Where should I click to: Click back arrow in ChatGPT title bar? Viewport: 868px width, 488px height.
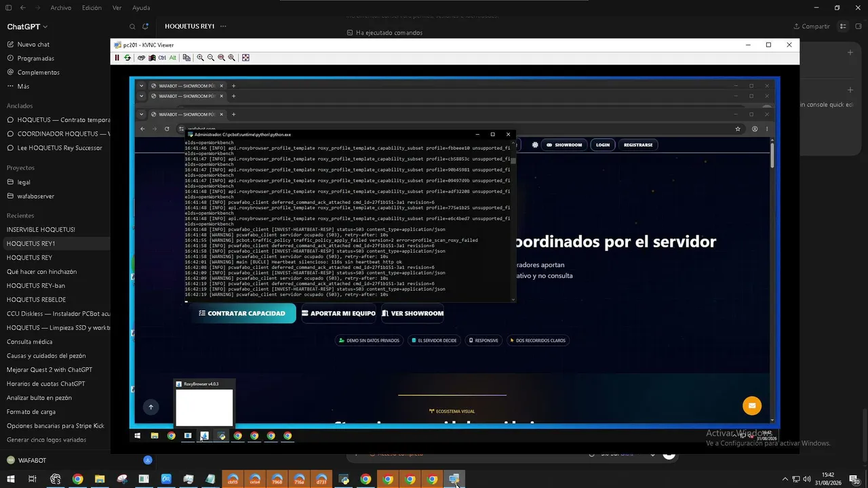tap(22, 8)
